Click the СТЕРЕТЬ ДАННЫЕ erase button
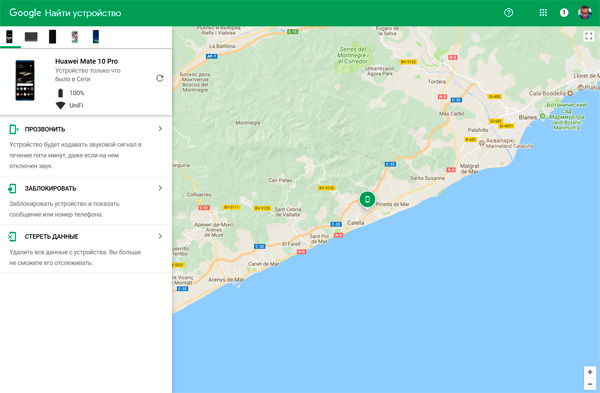The image size is (600, 393). pos(86,249)
